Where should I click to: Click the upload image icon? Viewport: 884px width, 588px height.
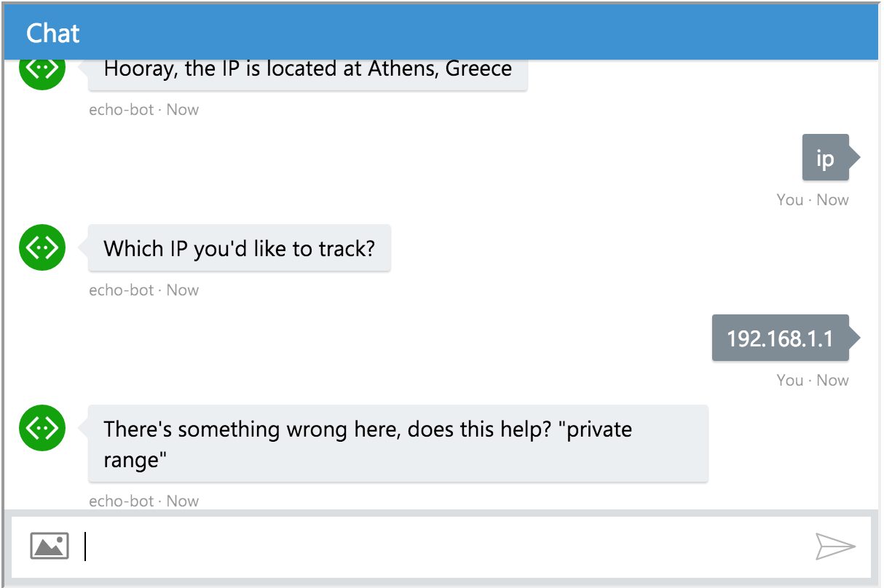(50, 546)
